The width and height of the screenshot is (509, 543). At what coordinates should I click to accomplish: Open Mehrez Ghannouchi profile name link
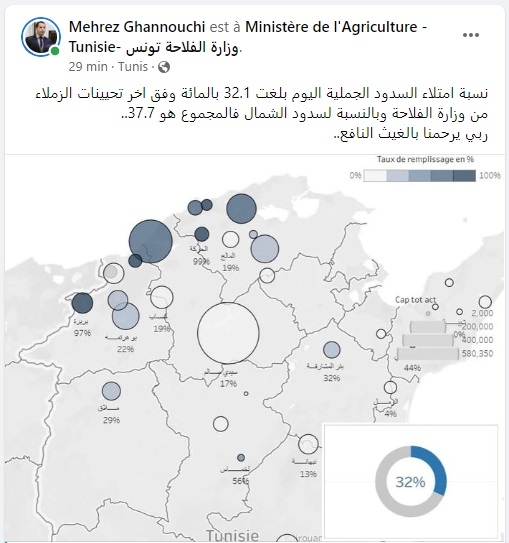[137, 27]
